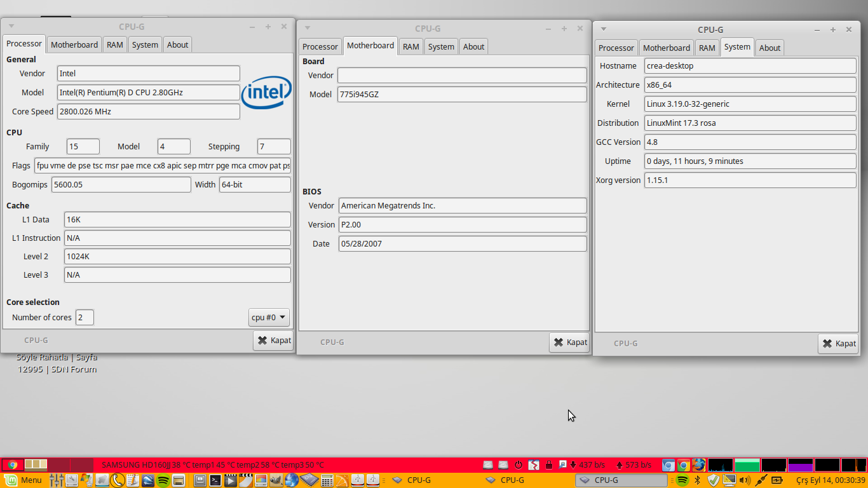This screenshot has height=488, width=868.
Task: Click the CPU chip launcher in the panel
Action: 309,480
